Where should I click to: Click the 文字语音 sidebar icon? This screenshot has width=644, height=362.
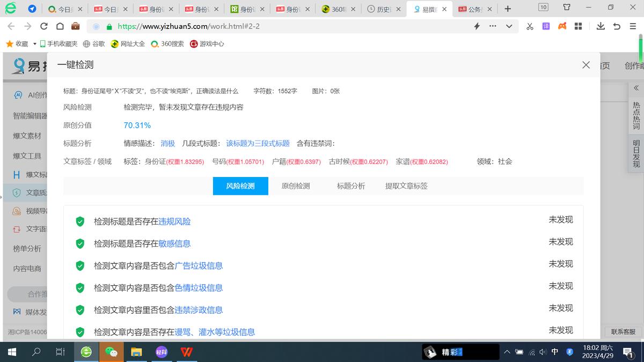tap(16, 228)
